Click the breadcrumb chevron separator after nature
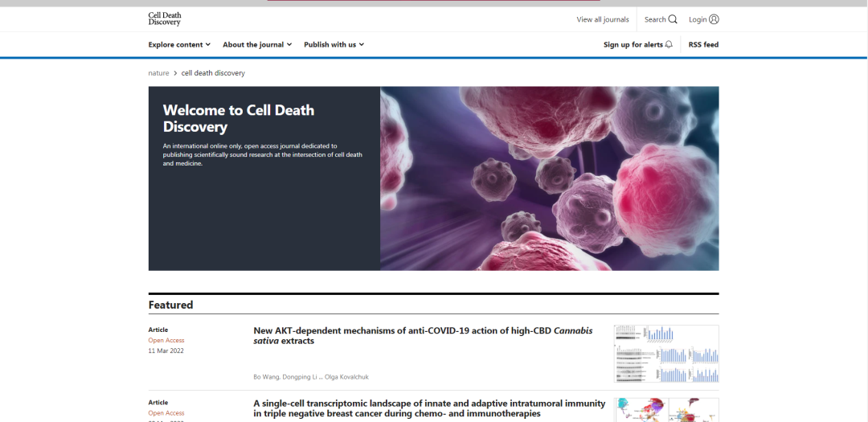This screenshot has height=422, width=868. [x=175, y=73]
